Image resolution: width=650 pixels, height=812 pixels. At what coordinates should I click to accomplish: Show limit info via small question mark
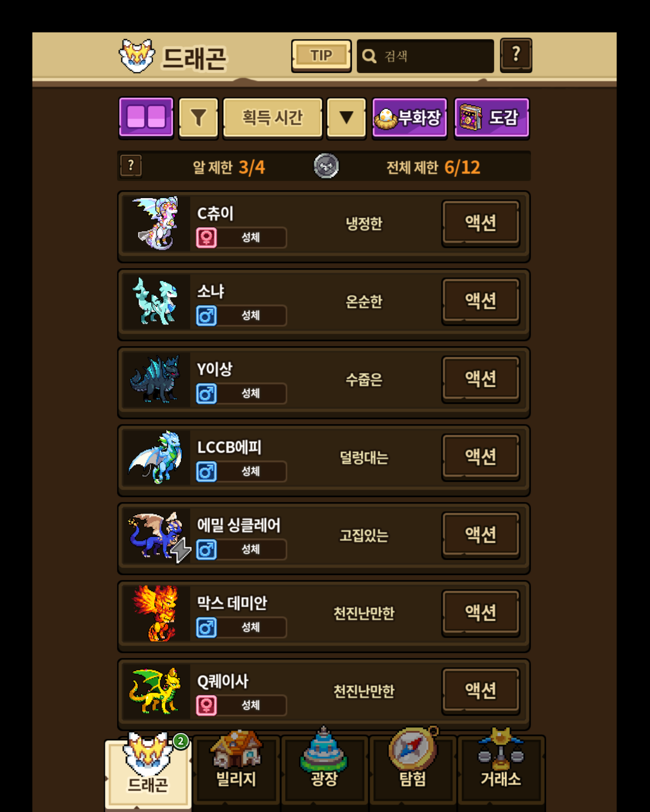point(131,166)
